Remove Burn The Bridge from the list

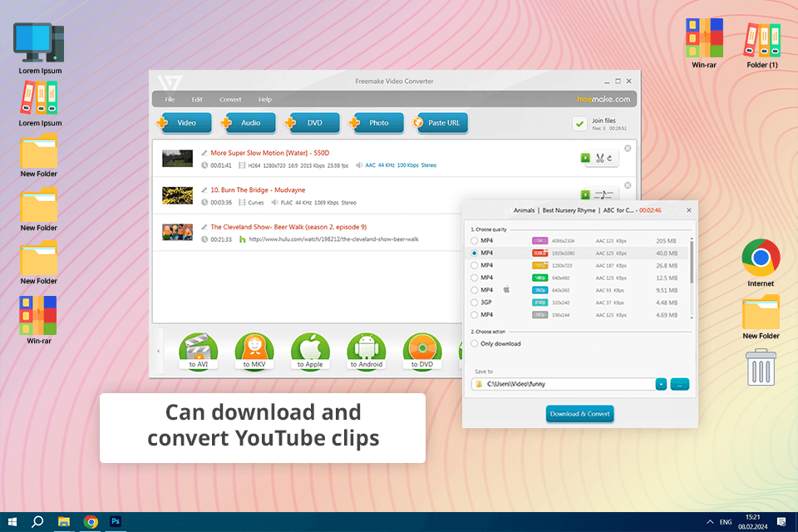pos(628,185)
